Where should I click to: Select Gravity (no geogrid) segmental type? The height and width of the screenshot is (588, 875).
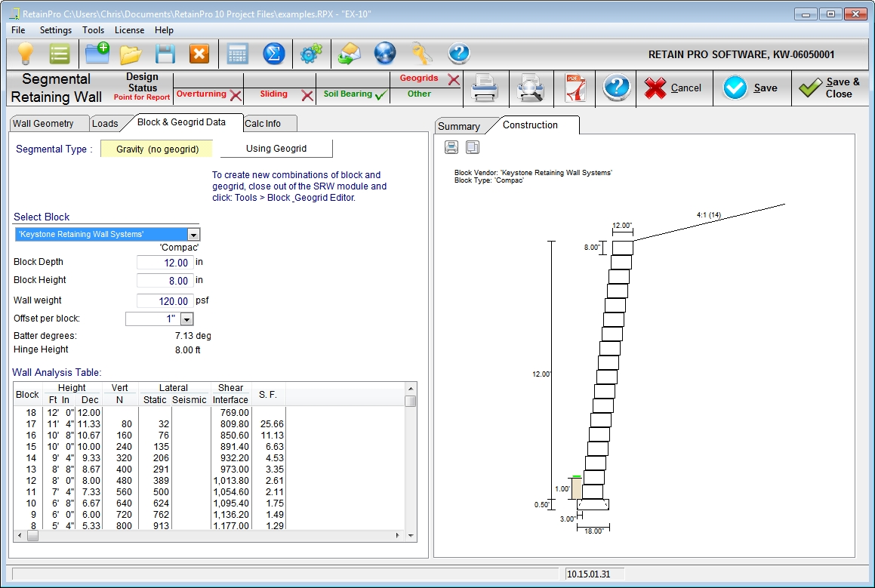(x=157, y=149)
